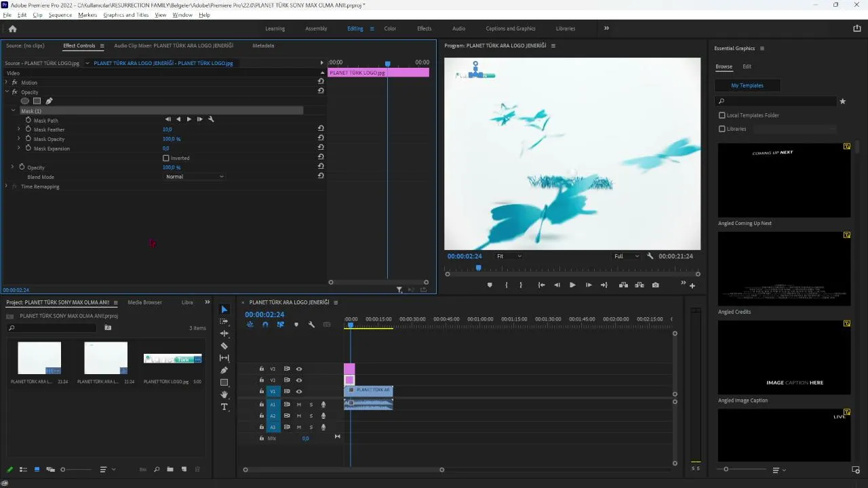Open Quick Export share icon
868x488 pixels.
[857, 28]
